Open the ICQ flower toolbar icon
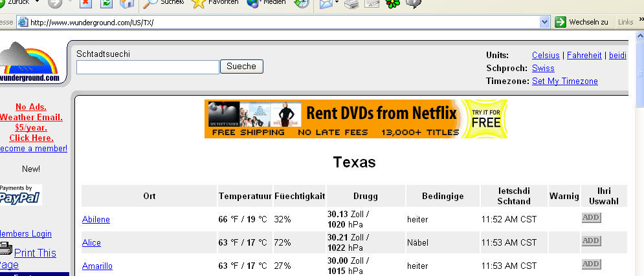Screen dimensions: 644x276 point(393,3)
